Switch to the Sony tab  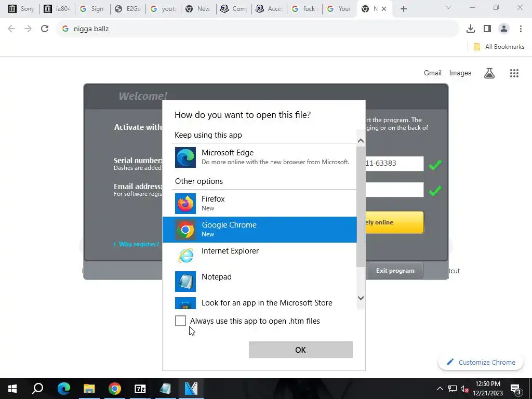coord(21,9)
